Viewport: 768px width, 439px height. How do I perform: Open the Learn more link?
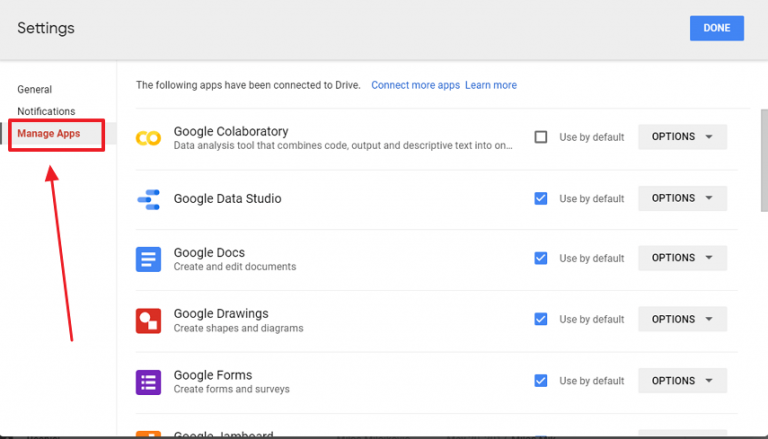click(x=491, y=85)
